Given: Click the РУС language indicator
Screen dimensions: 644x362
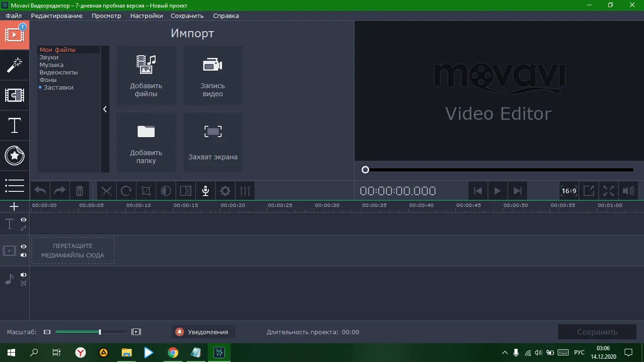Looking at the screenshot, I should coord(579,352).
